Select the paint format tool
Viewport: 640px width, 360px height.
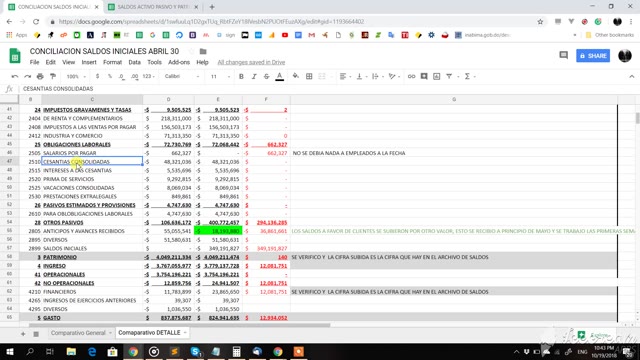(x=53, y=76)
